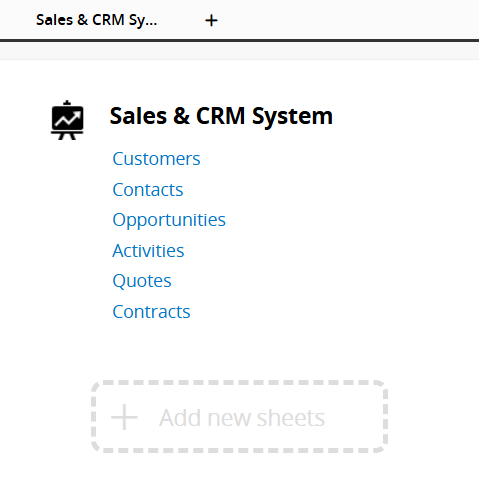Click the plus icon inside Add new sheets
Image resolution: width=479 pixels, height=491 pixels.
point(124,417)
